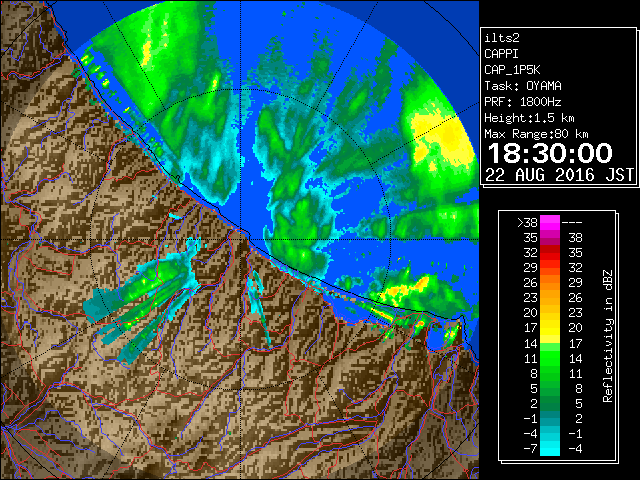
Task: Select the 'CAP_1P5K' label
Action: pyautogui.click(x=512, y=70)
